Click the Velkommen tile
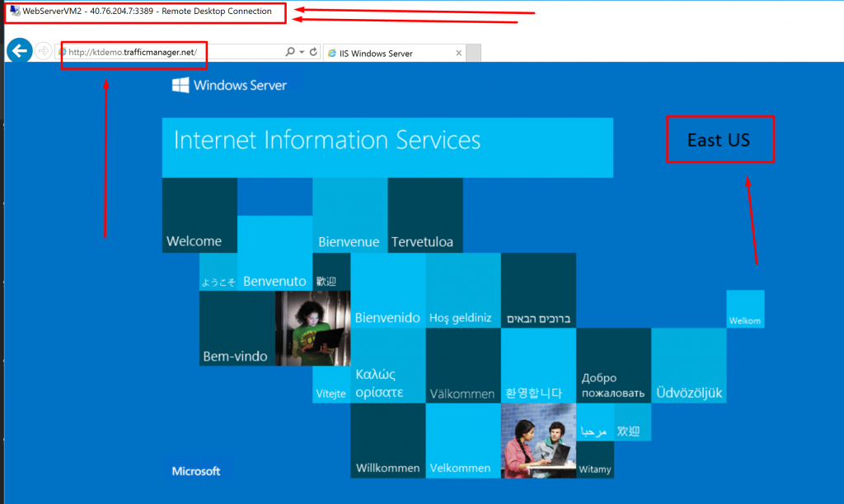 [463, 441]
